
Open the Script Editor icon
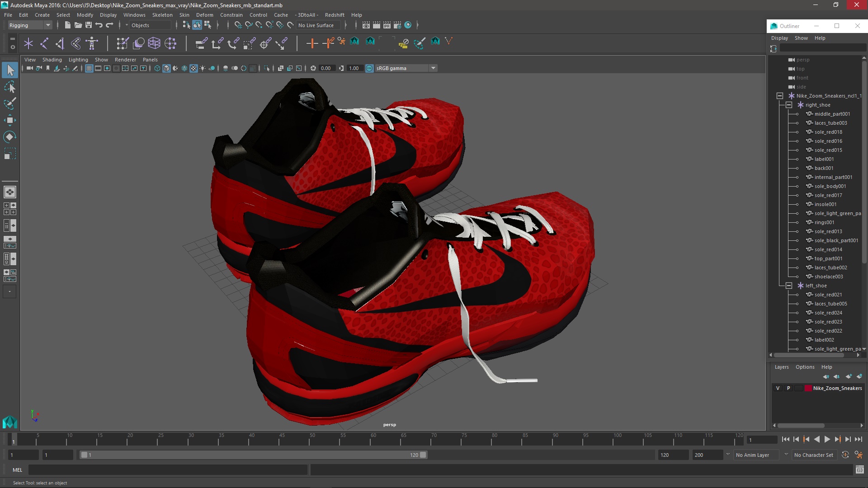(x=859, y=470)
